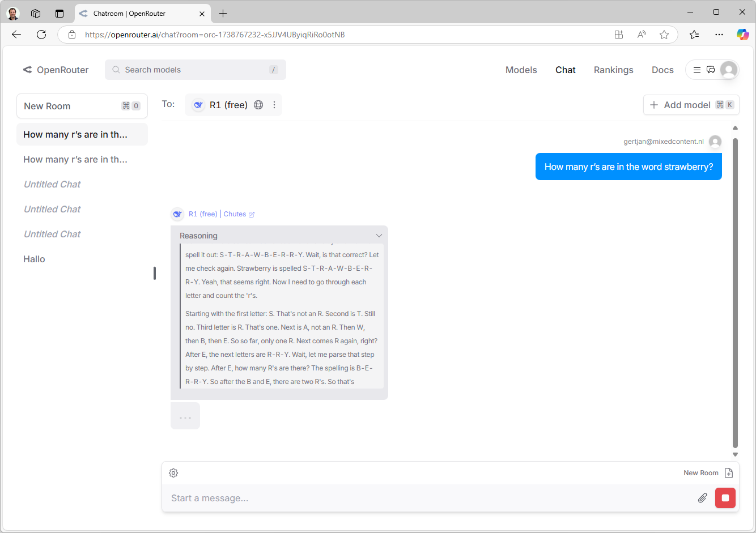
Task: Click the paperclip attach file icon
Action: click(702, 498)
